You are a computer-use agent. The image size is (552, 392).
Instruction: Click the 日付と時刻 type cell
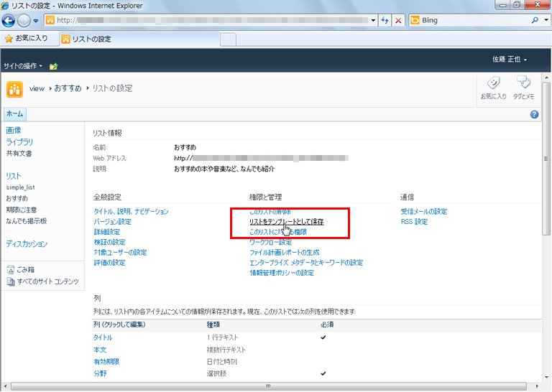[222, 362]
